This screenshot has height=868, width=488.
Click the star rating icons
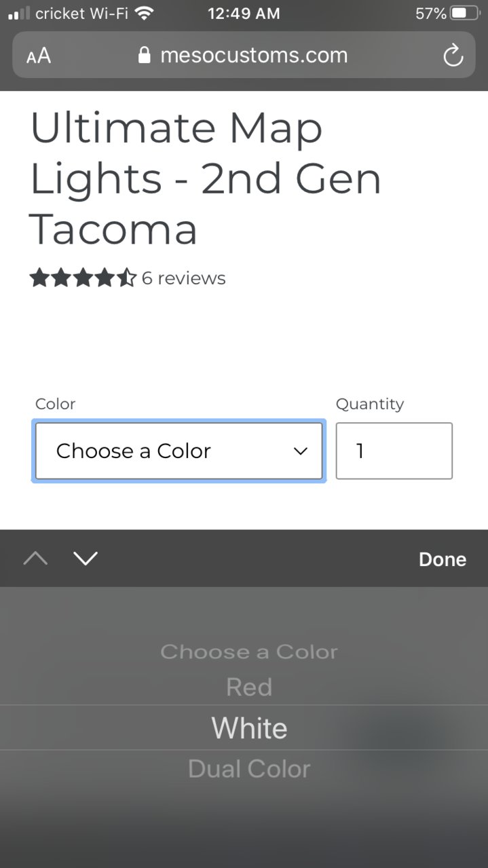click(83, 278)
